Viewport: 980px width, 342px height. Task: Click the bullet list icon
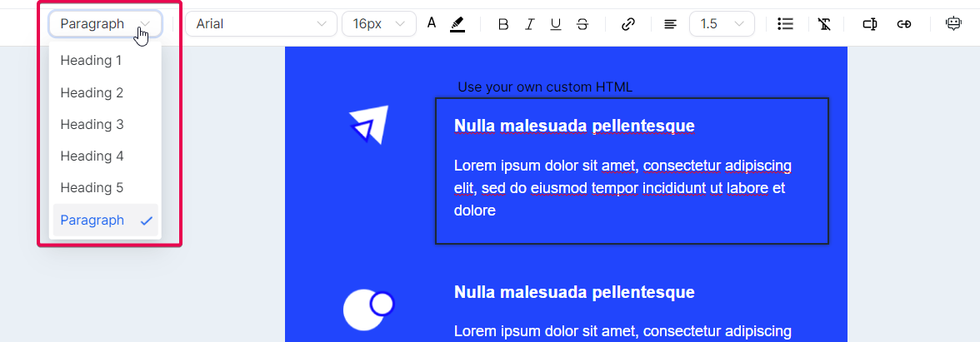tap(784, 24)
